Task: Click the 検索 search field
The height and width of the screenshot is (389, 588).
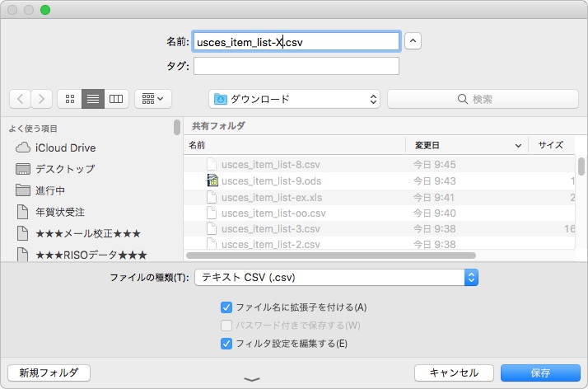Action: [x=483, y=99]
